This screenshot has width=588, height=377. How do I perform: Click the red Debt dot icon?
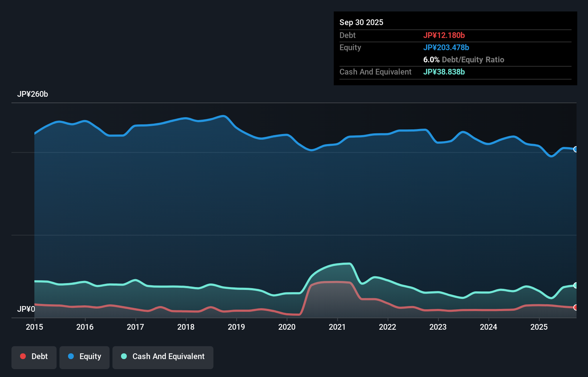coord(23,356)
